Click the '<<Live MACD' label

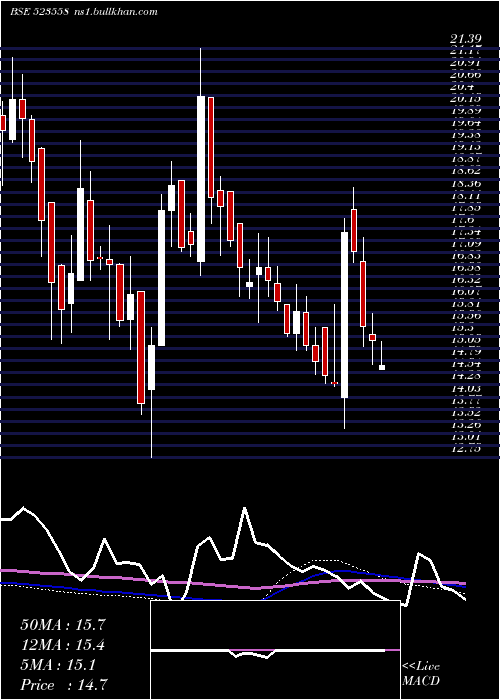(421, 674)
